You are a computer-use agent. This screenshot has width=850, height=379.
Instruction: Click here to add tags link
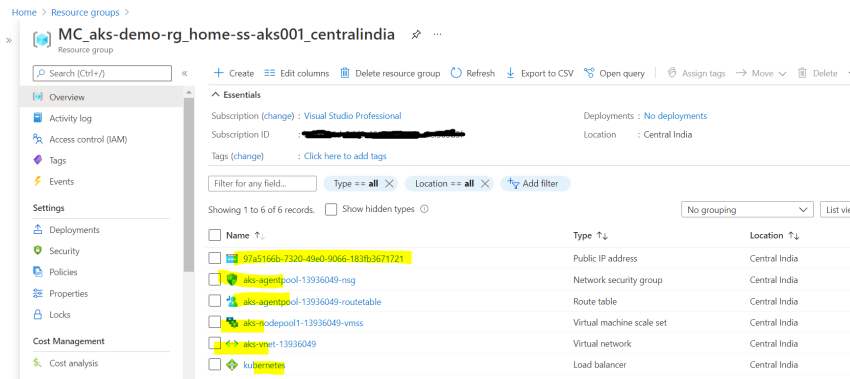[x=345, y=156]
